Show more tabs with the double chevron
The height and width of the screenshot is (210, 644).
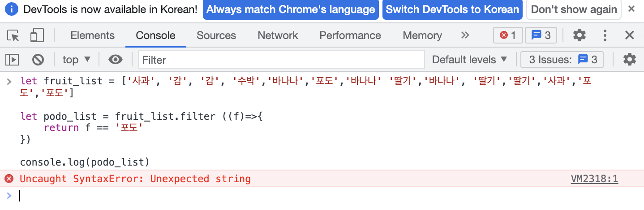(x=465, y=35)
